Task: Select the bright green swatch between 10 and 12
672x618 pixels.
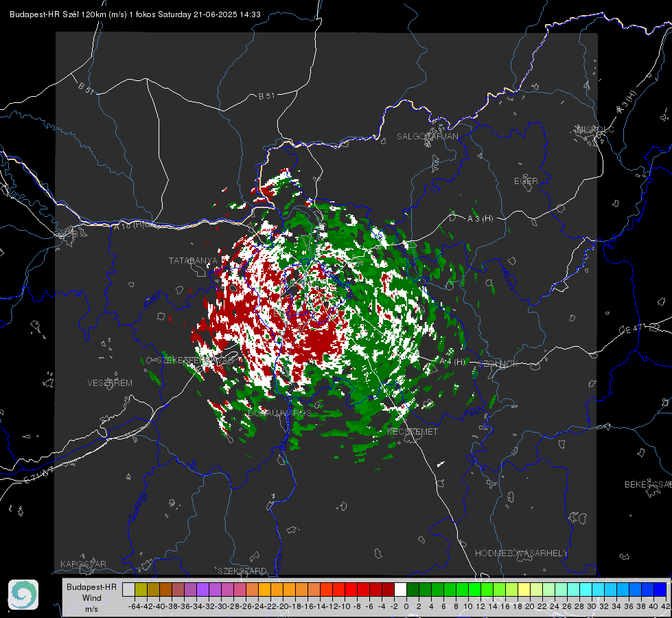Action: pyautogui.click(x=474, y=589)
